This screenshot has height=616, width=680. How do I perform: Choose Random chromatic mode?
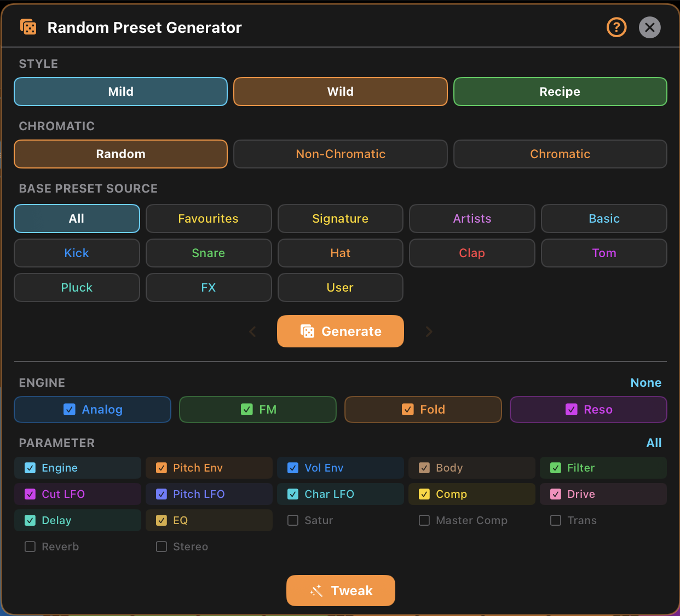point(120,154)
